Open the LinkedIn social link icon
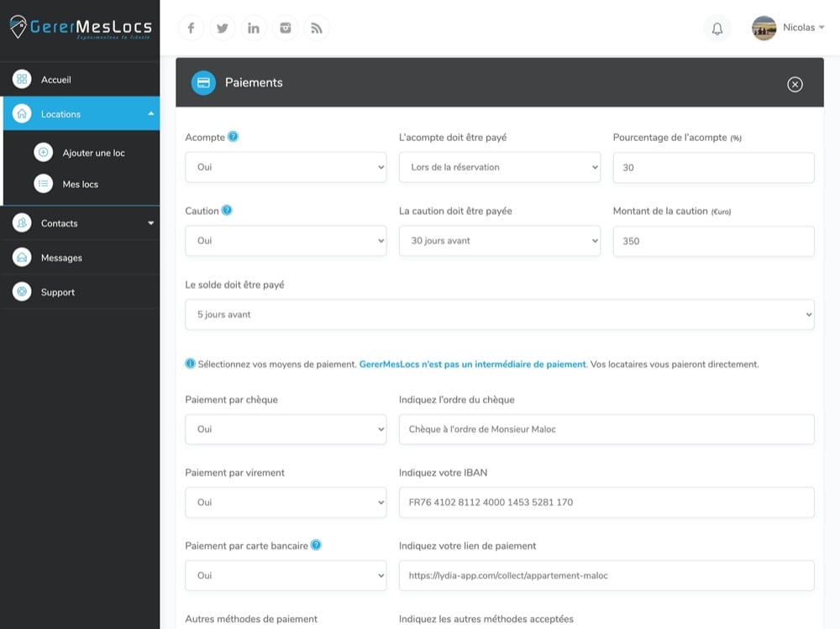This screenshot has height=629, width=840. tap(254, 28)
